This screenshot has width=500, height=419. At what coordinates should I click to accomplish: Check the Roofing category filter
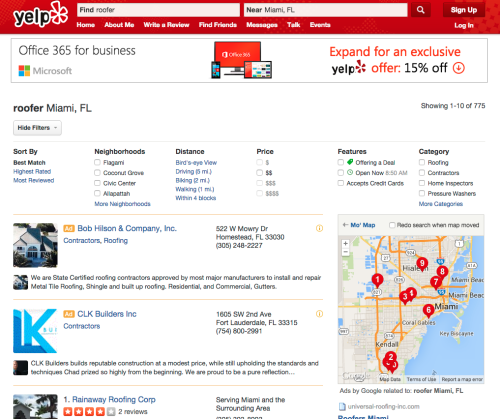coord(422,162)
